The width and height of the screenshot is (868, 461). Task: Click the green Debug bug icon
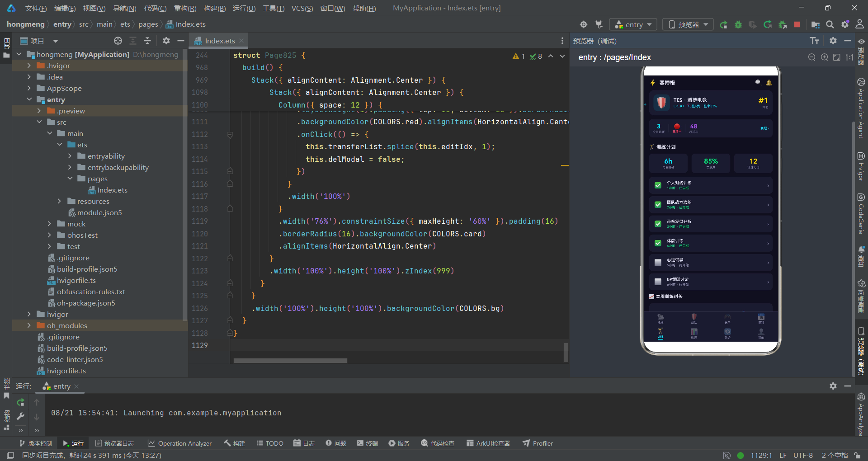[738, 24]
